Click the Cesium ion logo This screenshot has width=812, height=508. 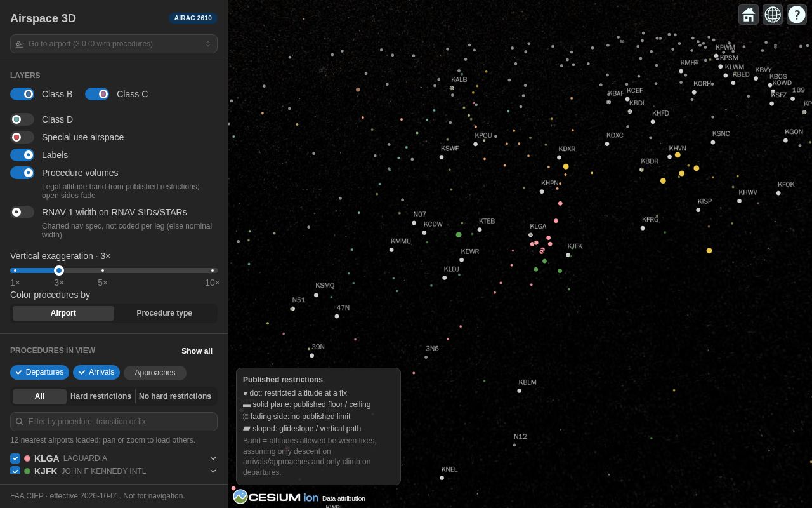tap(276, 497)
